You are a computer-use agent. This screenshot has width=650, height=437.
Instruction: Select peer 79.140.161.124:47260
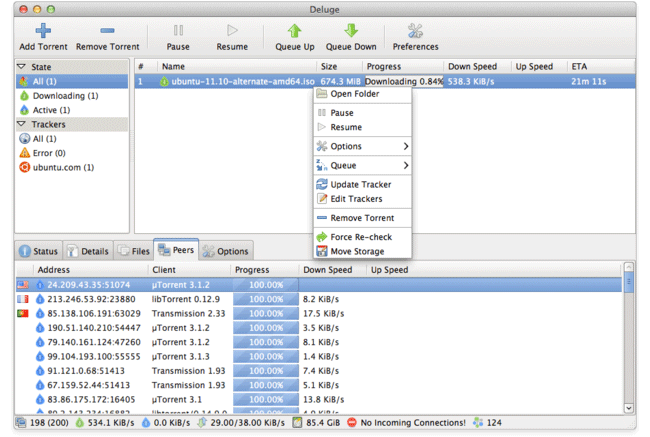[319, 342]
